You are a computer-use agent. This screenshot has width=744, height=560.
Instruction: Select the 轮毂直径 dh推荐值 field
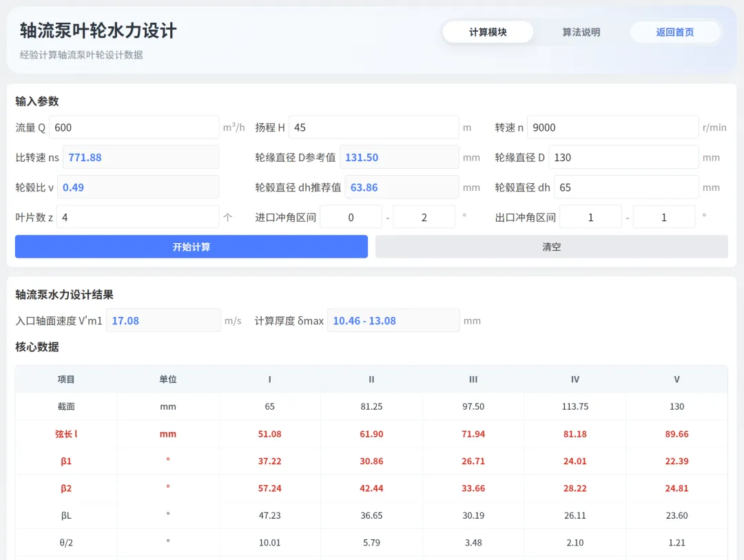point(402,187)
